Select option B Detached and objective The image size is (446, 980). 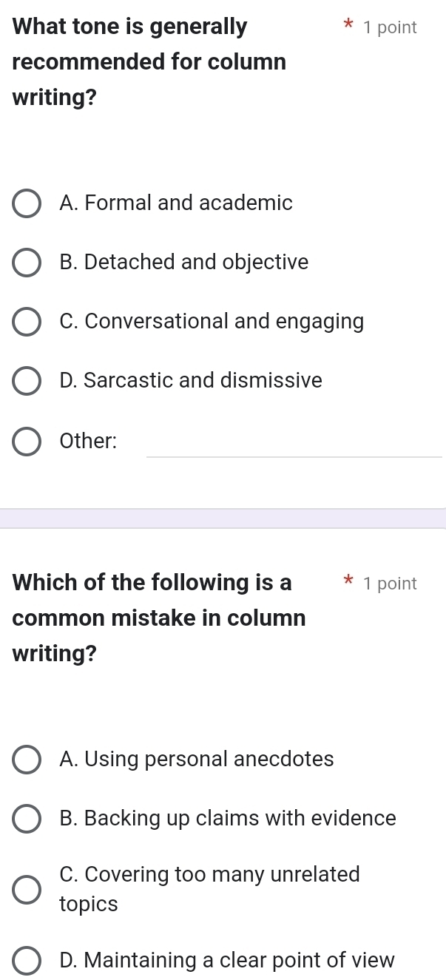click(x=27, y=263)
